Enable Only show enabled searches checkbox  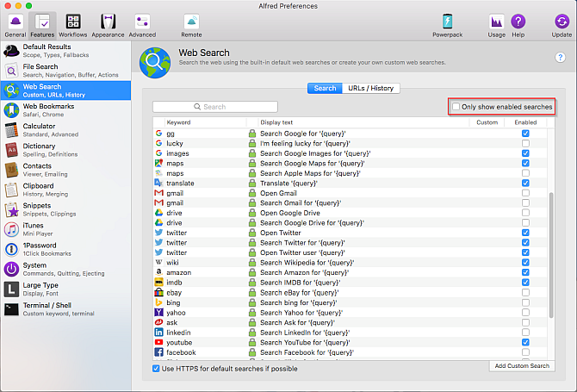(456, 107)
